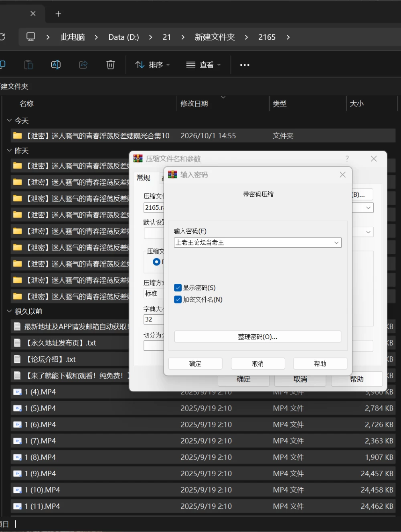Open a new Explorer tab with plus
The image size is (401, 532).
pos(58,14)
